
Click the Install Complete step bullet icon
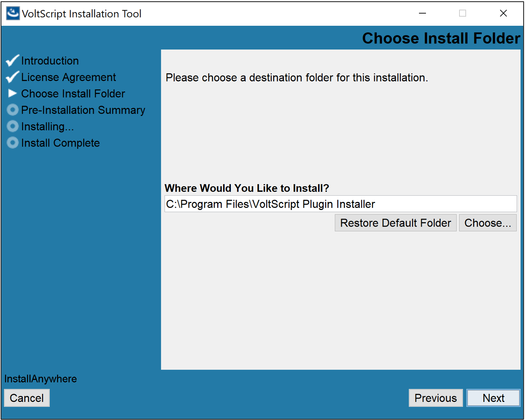tap(13, 143)
